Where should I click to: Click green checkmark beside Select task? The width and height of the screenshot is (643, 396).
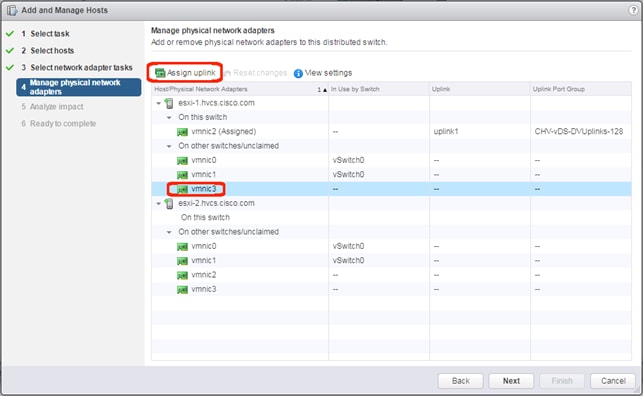10,34
